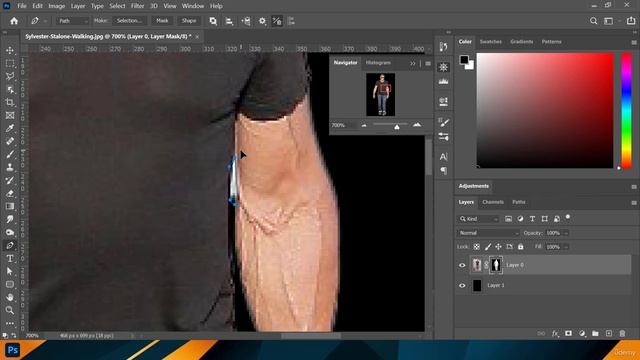Viewport: 640px width, 360px height.
Task: Open the blend mode Normal dropdown
Action: (x=488, y=233)
